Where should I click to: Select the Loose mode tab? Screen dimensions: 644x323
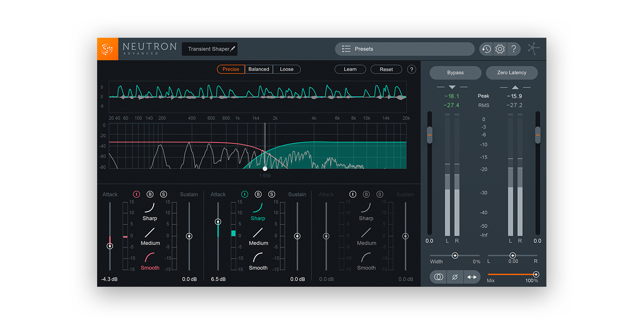click(287, 69)
